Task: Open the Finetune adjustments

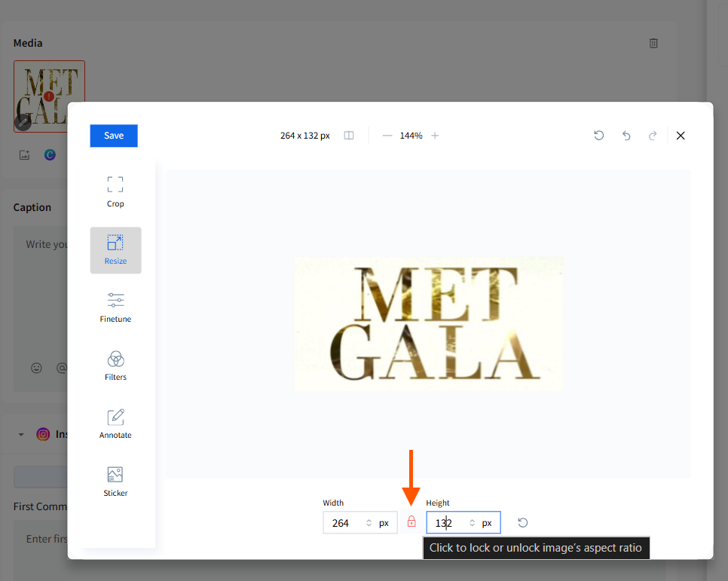Action: (x=115, y=307)
